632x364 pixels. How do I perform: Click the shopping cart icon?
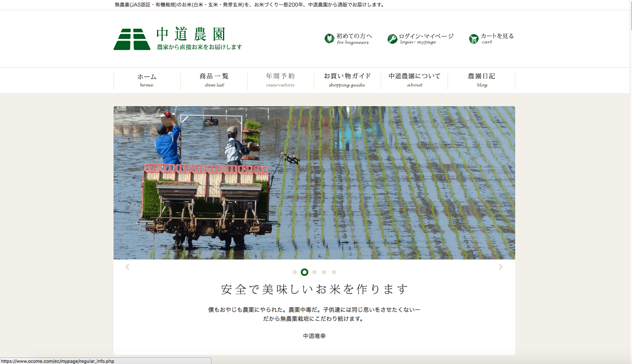tap(474, 39)
